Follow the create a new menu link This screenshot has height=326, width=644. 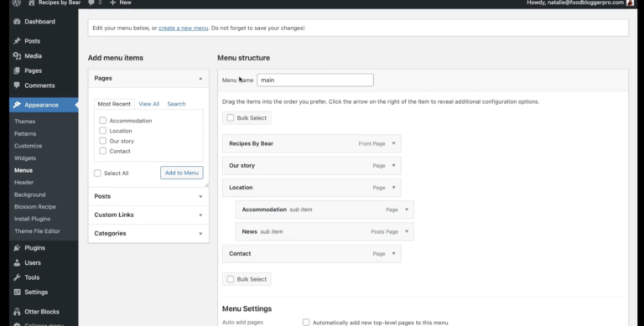[x=183, y=28]
